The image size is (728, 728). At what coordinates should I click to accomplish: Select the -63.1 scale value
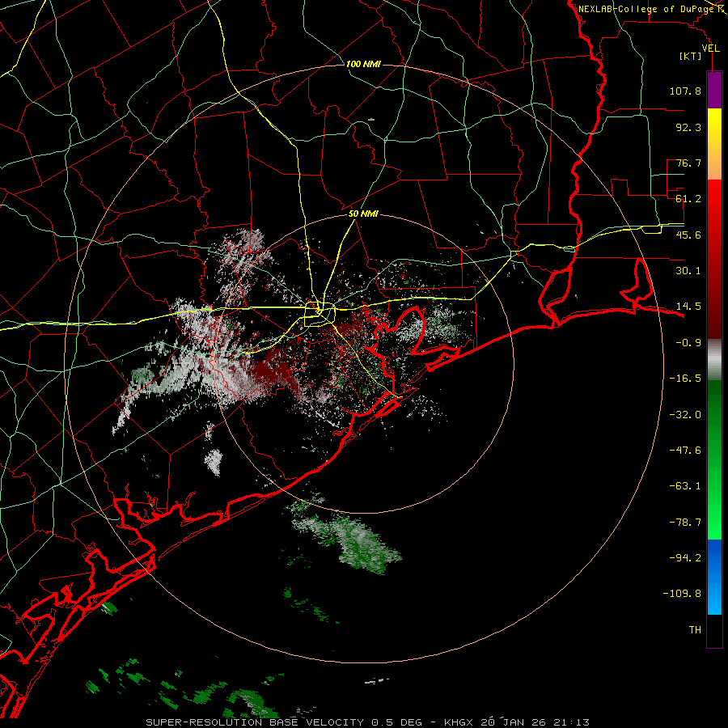(685, 486)
